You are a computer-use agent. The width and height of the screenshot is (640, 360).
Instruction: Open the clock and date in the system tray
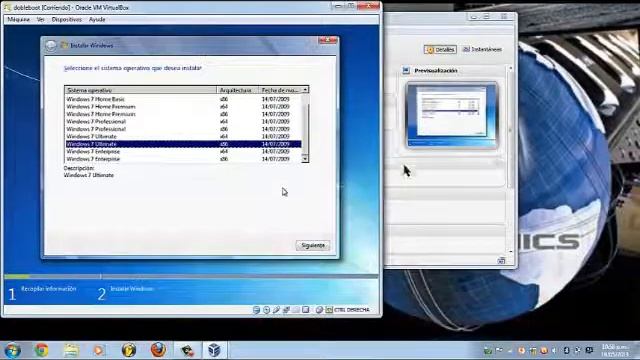[615, 350]
